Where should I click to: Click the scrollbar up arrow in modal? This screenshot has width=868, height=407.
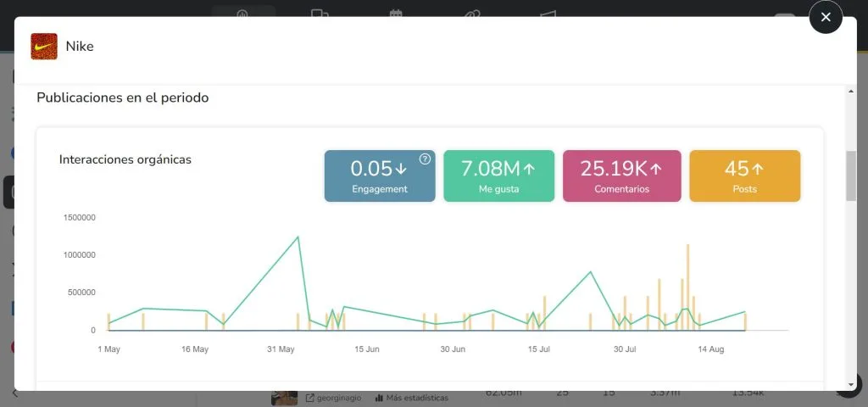(x=851, y=91)
